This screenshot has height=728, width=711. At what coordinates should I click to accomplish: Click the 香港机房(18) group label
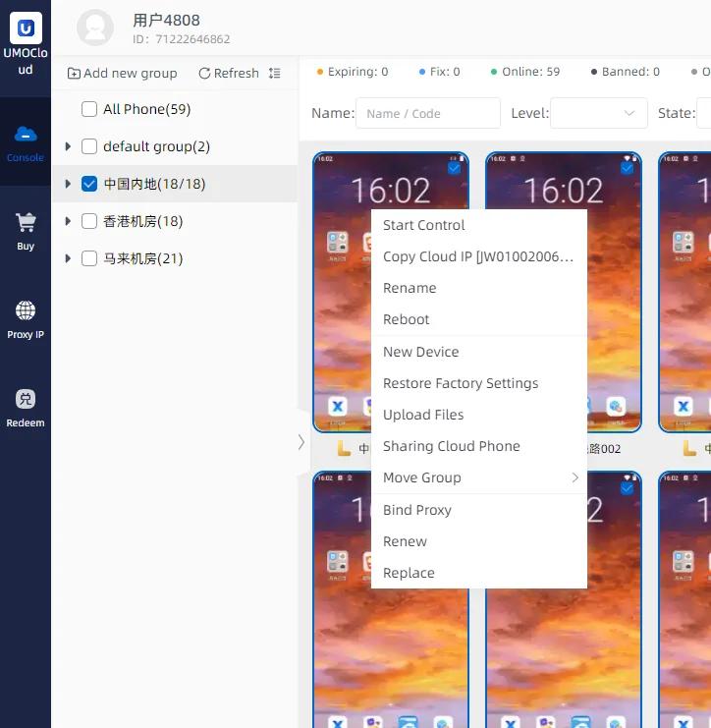[143, 221]
